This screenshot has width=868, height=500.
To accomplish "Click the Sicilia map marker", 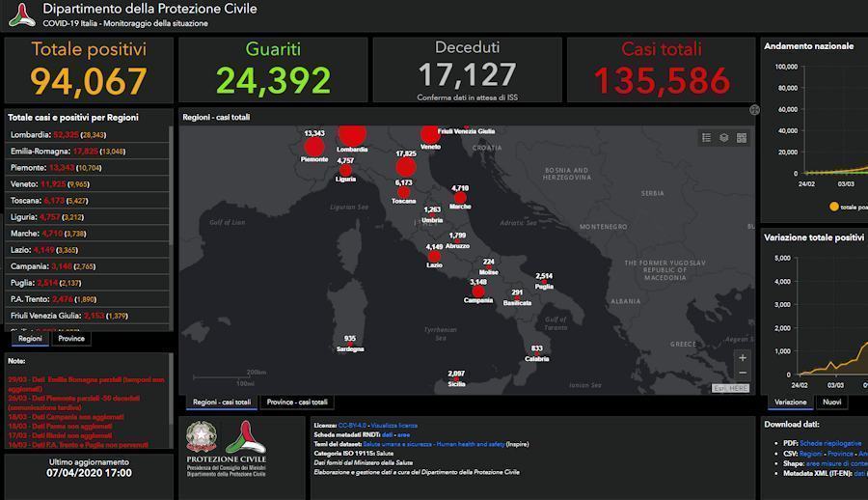I will 457,379.
